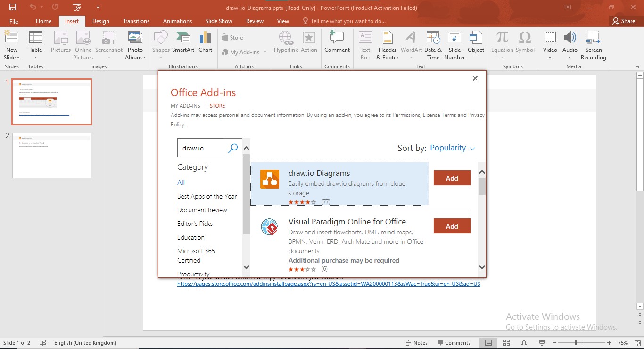Switch to MY ADD-INS in the dialog
Image resolution: width=644 pixels, height=349 pixels.
tap(185, 106)
